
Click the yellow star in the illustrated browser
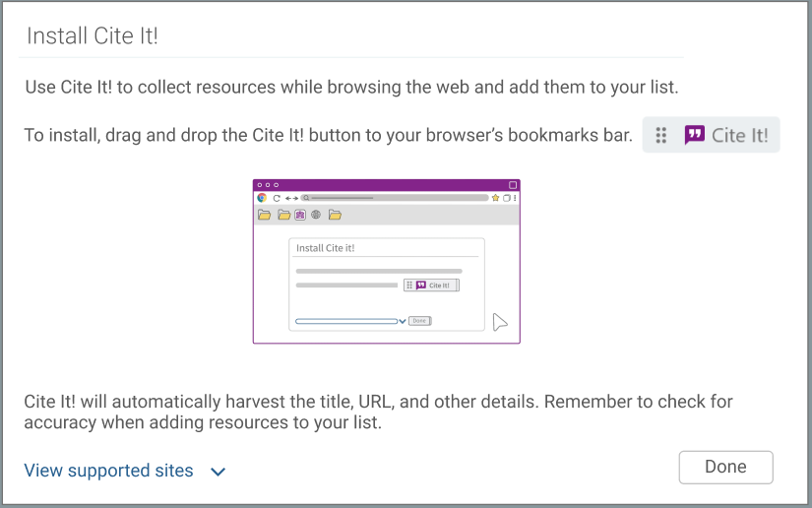click(496, 198)
